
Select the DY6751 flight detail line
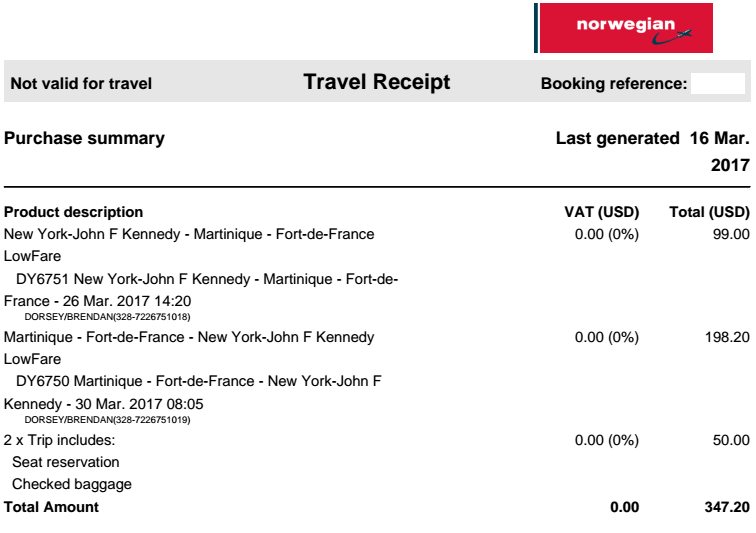pos(201,290)
